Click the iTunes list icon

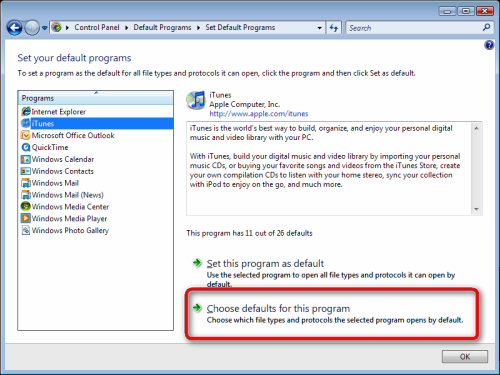(x=26, y=123)
